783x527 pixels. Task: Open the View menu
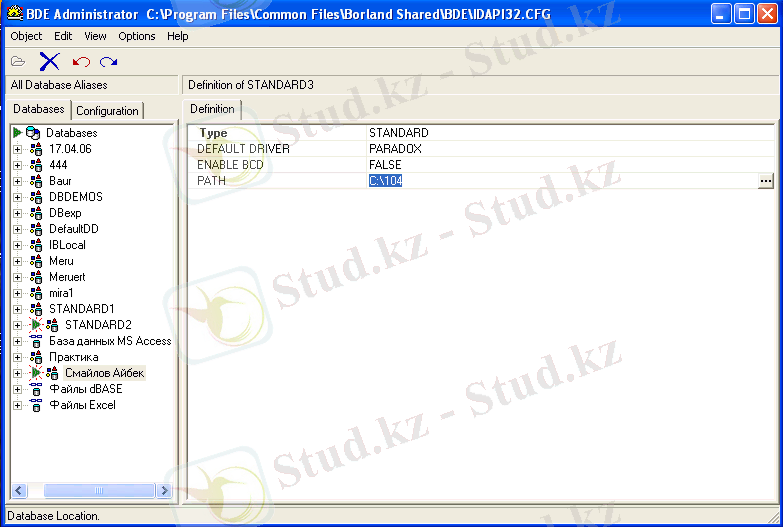point(95,36)
